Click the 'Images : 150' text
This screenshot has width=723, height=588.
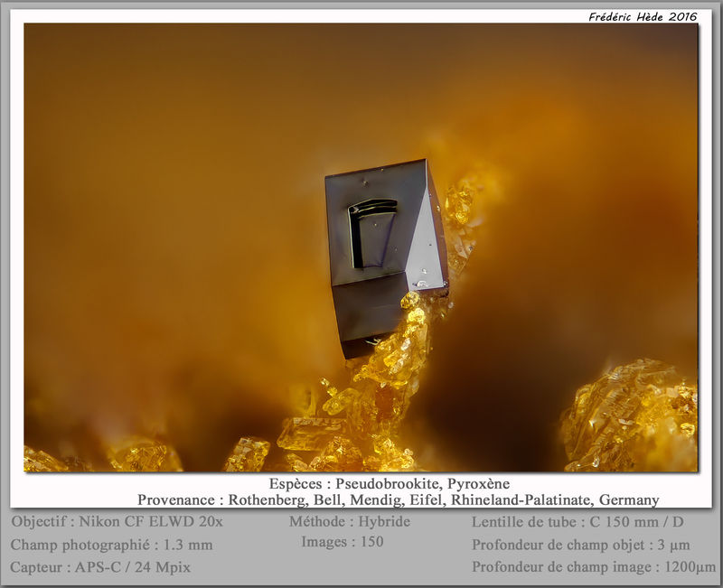[x=343, y=541]
